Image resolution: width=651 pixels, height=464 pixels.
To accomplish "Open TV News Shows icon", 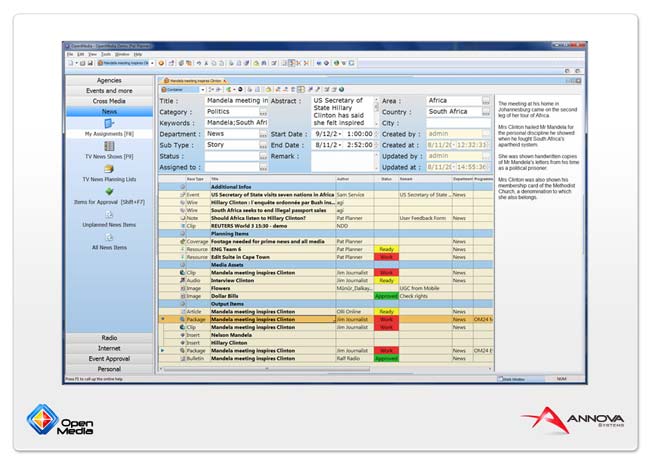I will coord(109,147).
